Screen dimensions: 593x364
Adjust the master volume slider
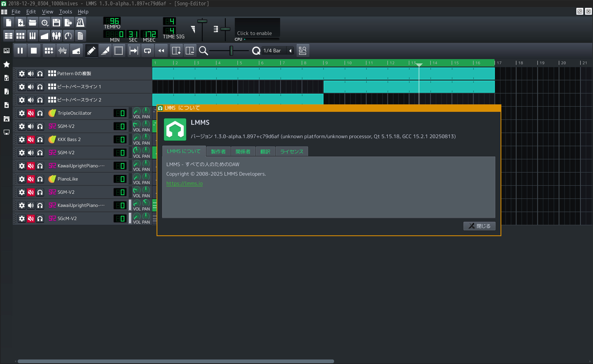pos(202,29)
